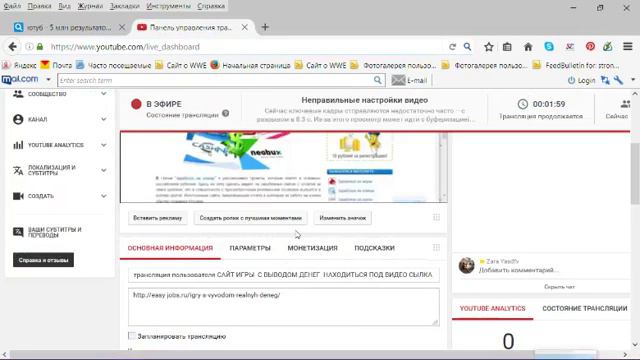Open the E-mail envelope toolbar button
Image resolution: width=640 pixels, height=360 pixels.
point(409,80)
